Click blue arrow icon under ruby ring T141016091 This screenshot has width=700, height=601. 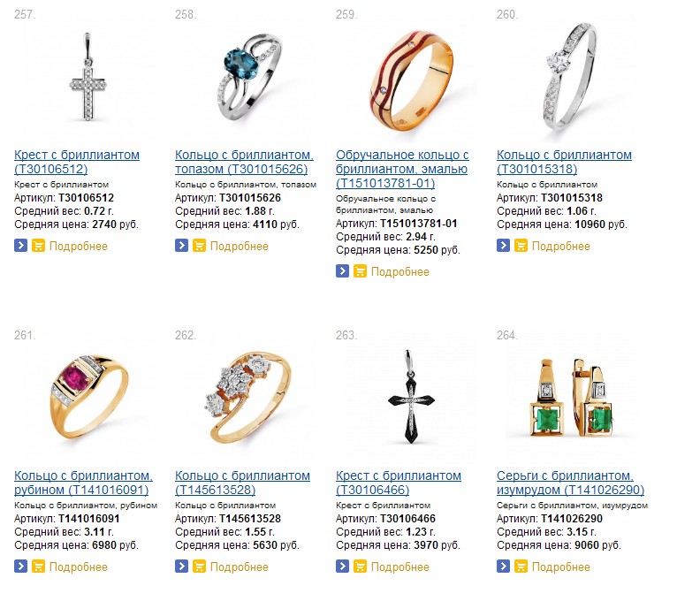pos(20,566)
